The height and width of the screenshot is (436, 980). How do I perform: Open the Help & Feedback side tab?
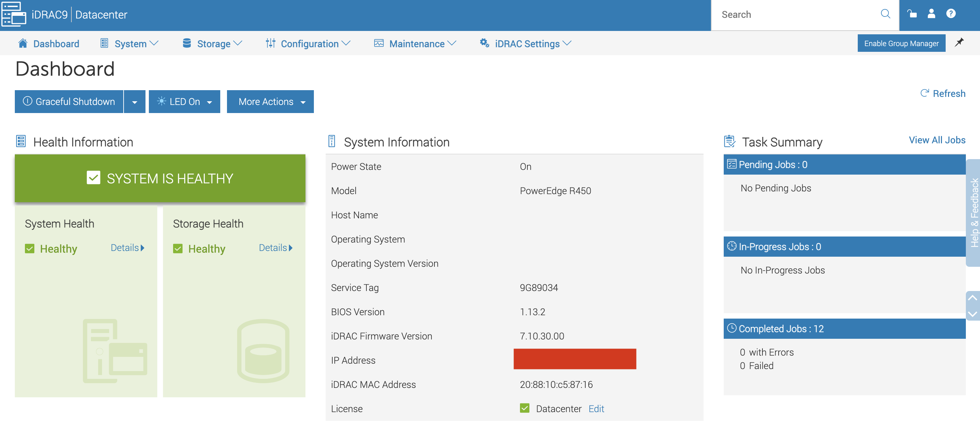click(974, 213)
